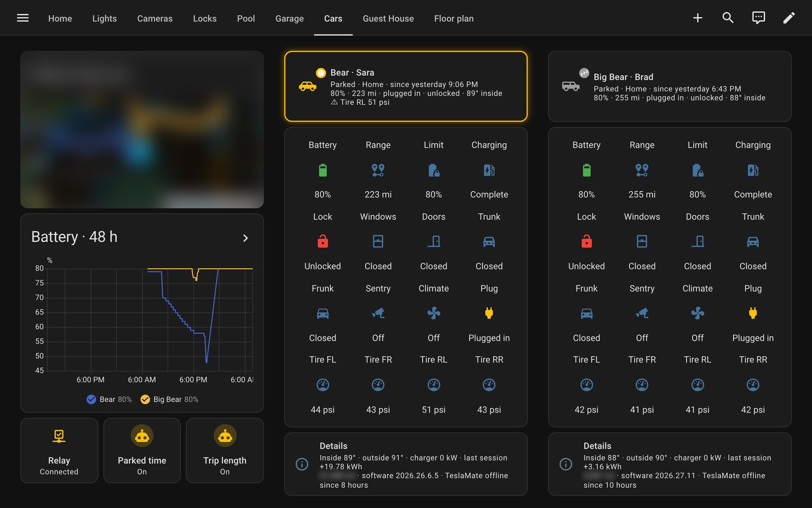Click Bear's red Lock unlocked icon
The height and width of the screenshot is (508, 812).
click(322, 241)
